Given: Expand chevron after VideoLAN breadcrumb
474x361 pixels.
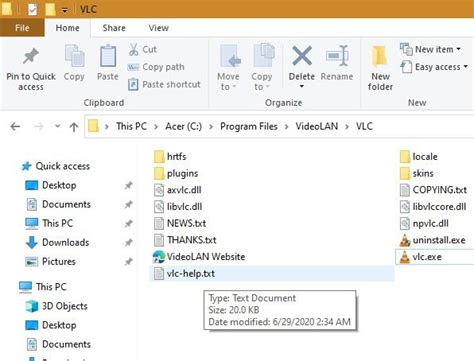Looking at the screenshot, I should pyautogui.click(x=347, y=127).
